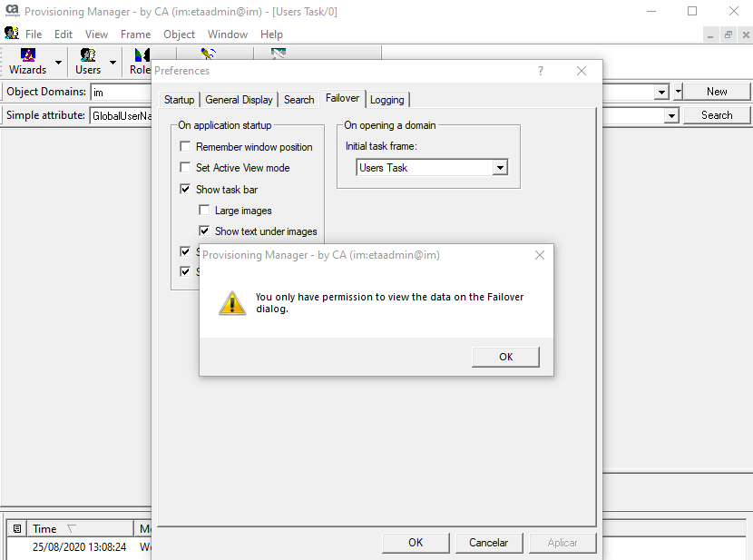This screenshot has width=753, height=560.
Task: Enable Large images checkbox
Action: tap(204, 210)
